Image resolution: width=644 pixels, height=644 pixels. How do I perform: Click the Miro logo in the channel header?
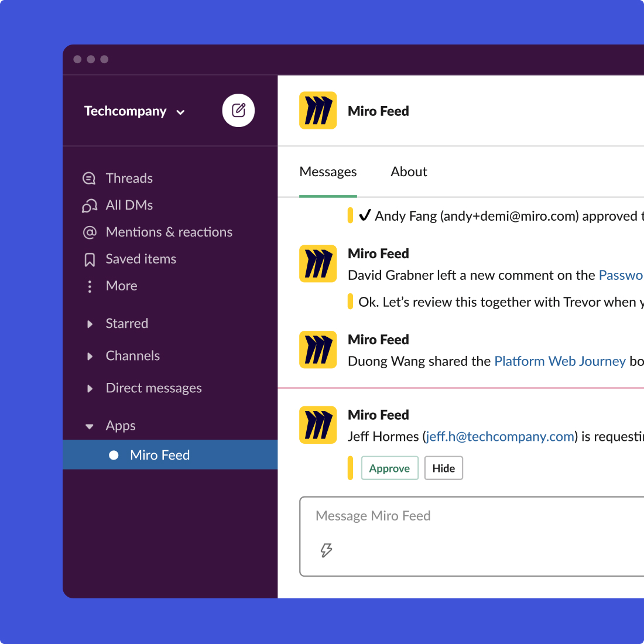coord(318,111)
